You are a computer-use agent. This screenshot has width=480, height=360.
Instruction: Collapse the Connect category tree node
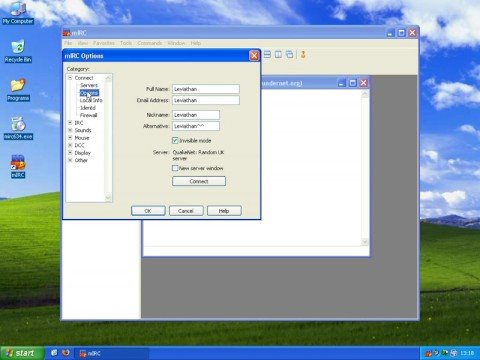[x=70, y=77]
